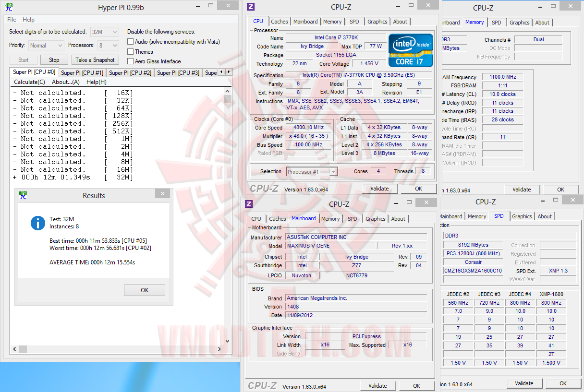Open Caches tab in Mainboard CPU-Z window
Screen dimensions: 584x392
coord(278,219)
